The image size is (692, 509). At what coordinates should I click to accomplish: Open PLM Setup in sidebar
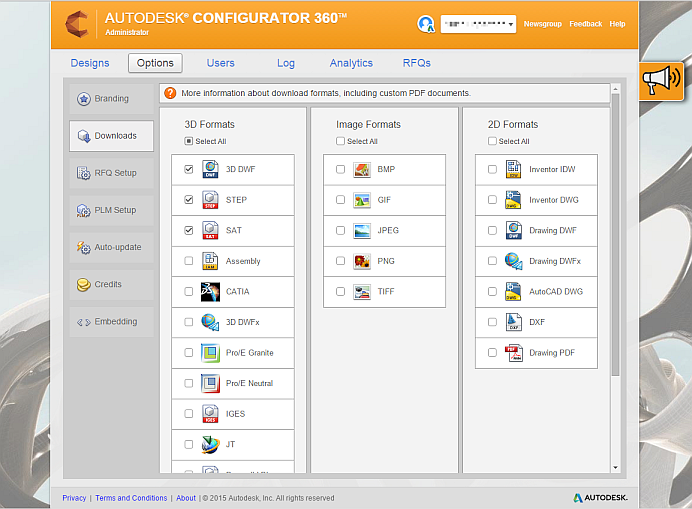(x=111, y=210)
